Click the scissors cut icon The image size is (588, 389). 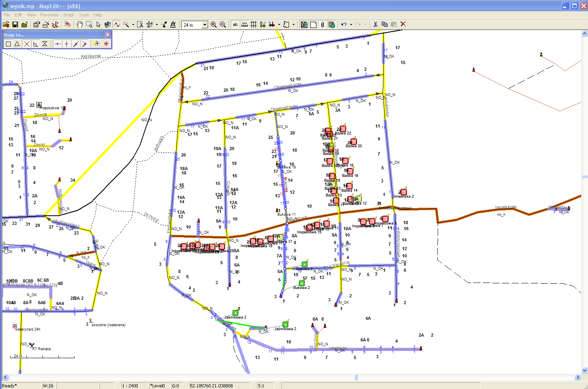(x=375, y=24)
